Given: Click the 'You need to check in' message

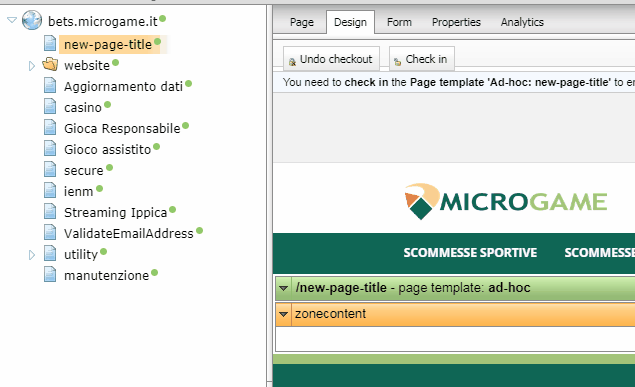Looking at the screenshot, I should [458, 82].
